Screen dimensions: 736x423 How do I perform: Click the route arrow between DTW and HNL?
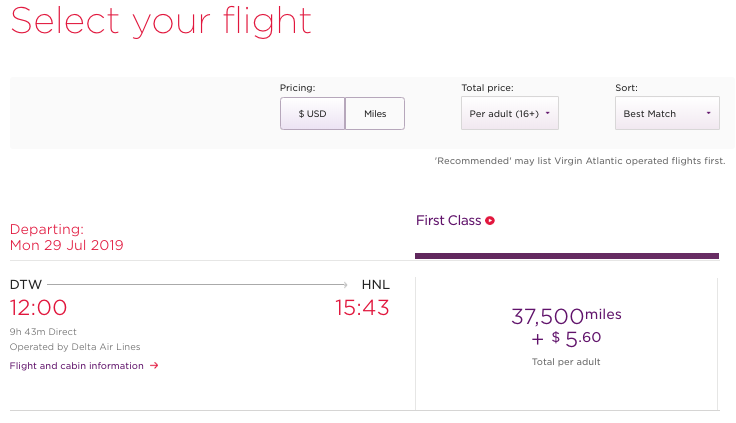(x=197, y=285)
